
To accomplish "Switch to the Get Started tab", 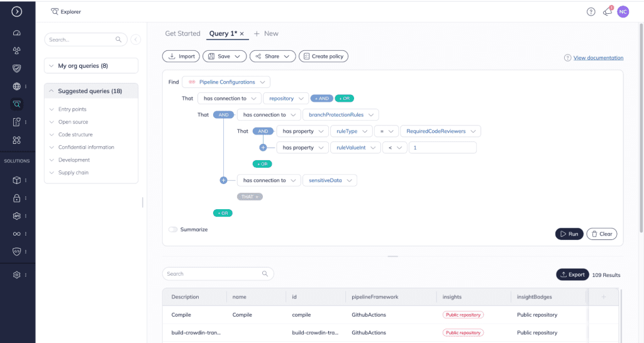I will pos(182,33).
